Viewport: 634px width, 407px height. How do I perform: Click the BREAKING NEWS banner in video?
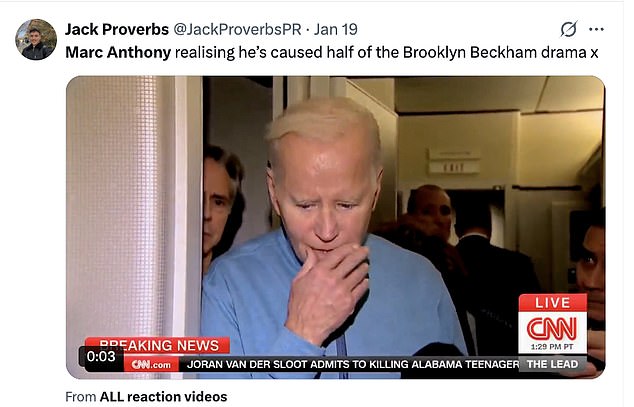click(158, 346)
